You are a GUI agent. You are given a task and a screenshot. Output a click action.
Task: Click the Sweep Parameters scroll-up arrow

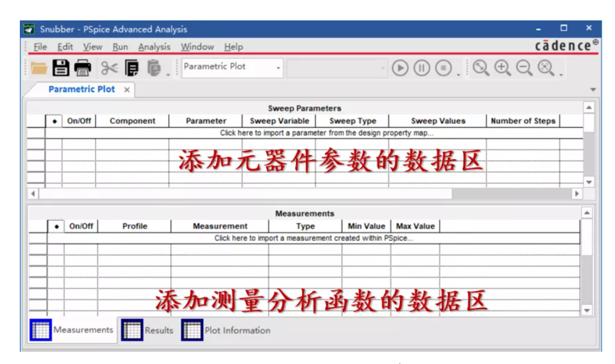tap(589, 107)
